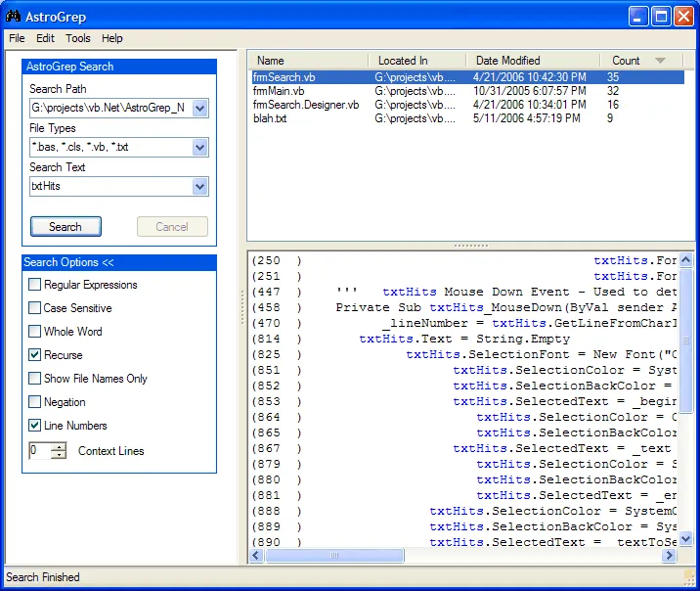
Task: Open the Tools menu
Action: pos(78,38)
